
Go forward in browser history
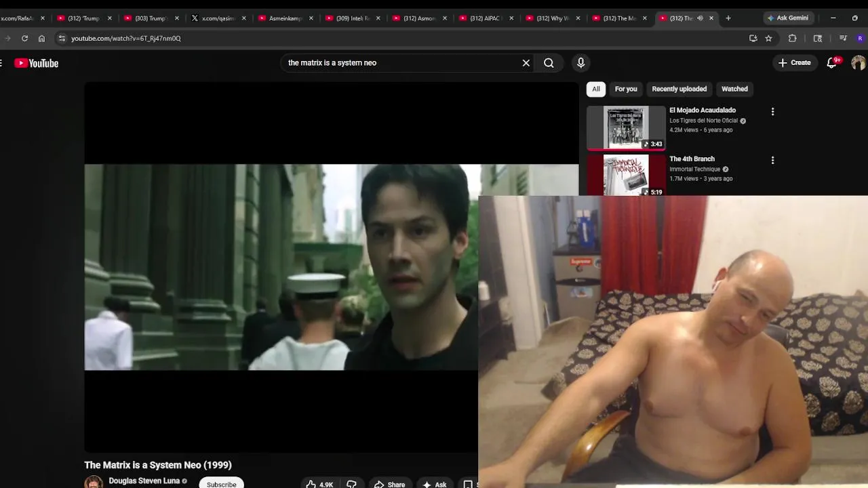pyautogui.click(x=7, y=39)
